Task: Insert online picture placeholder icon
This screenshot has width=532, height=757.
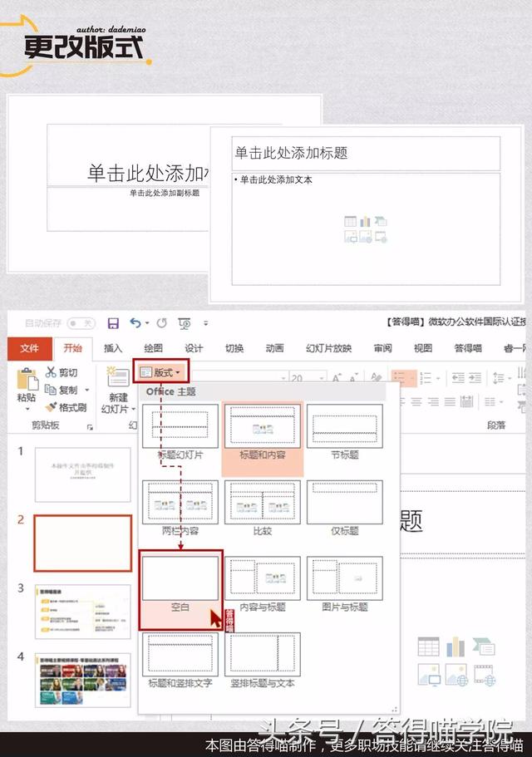Action: (456, 675)
